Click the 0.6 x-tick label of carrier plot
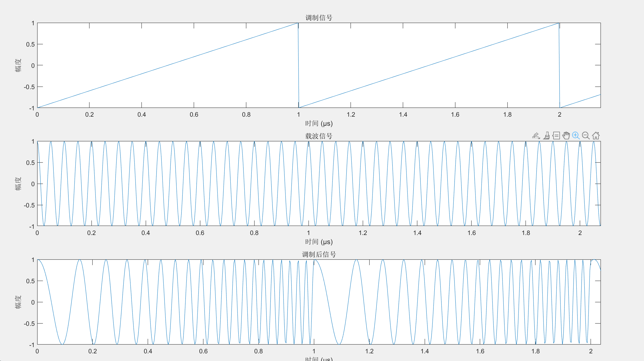 tap(200, 233)
